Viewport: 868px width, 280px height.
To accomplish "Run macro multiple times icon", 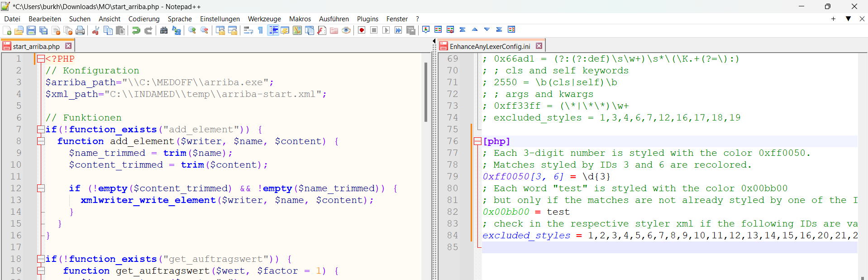I will coord(398,30).
